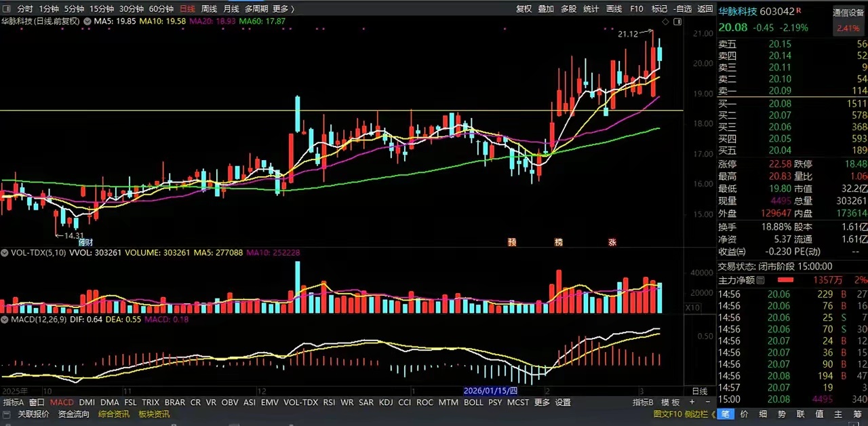The image size is (868, 426).
Task: Click the 2026/01/15/四 date marker
Action: click(x=490, y=391)
